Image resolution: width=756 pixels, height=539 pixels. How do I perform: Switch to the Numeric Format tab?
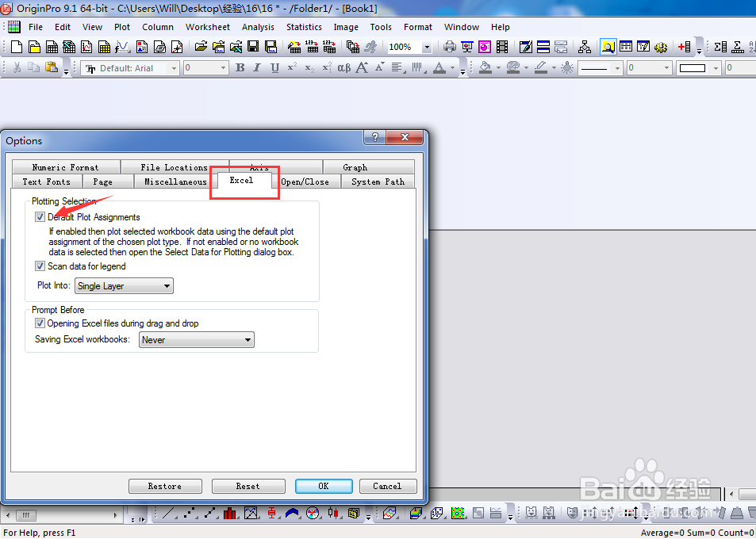tap(66, 167)
